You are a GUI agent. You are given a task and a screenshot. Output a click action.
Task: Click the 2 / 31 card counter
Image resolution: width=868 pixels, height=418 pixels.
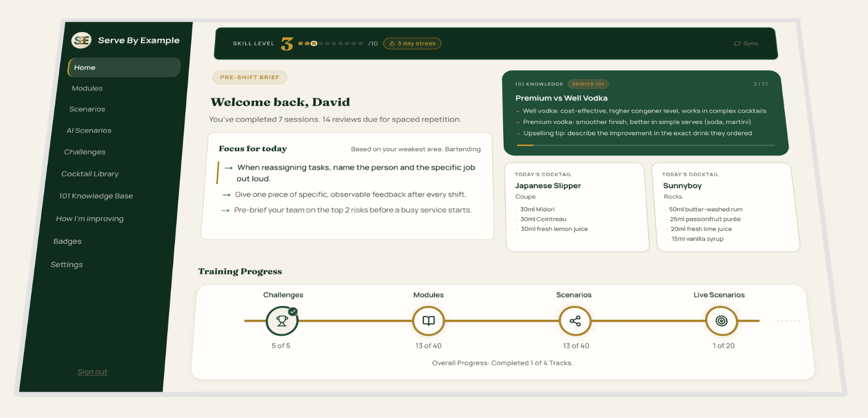point(761,84)
